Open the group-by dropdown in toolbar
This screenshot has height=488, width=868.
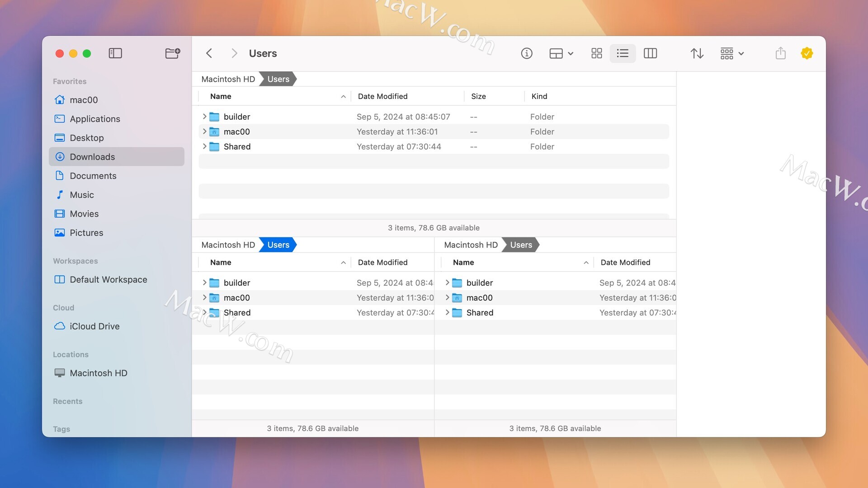pyautogui.click(x=731, y=53)
